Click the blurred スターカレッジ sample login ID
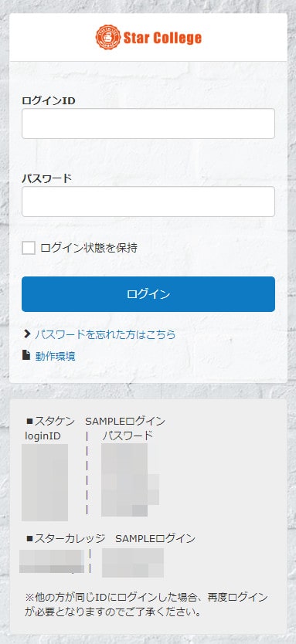Image resolution: width=296 pixels, height=644 pixels. (52, 561)
